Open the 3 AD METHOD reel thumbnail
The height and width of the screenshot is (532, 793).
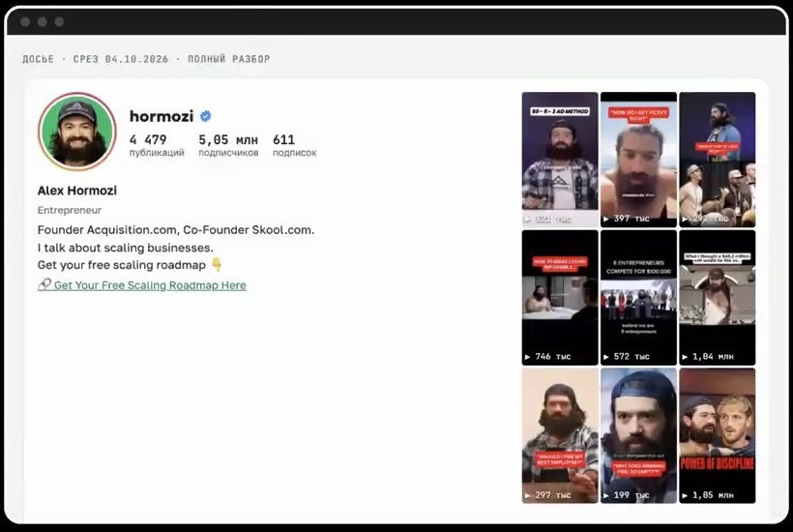[x=560, y=160]
